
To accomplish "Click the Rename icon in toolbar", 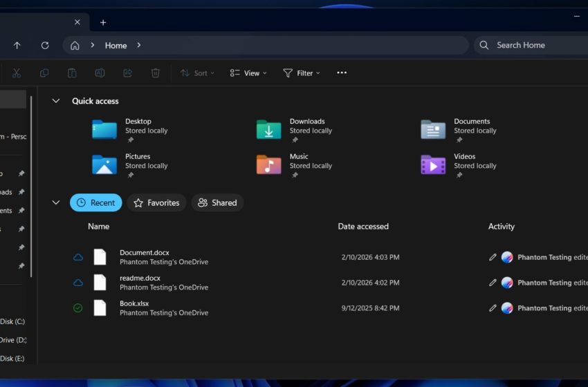I will (x=100, y=73).
